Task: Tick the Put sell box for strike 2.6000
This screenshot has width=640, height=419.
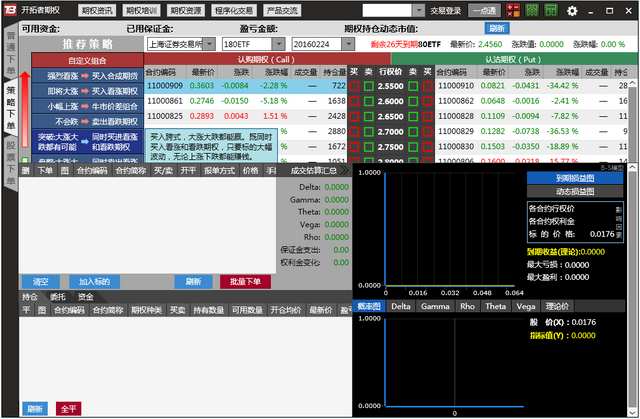Action: coord(413,101)
